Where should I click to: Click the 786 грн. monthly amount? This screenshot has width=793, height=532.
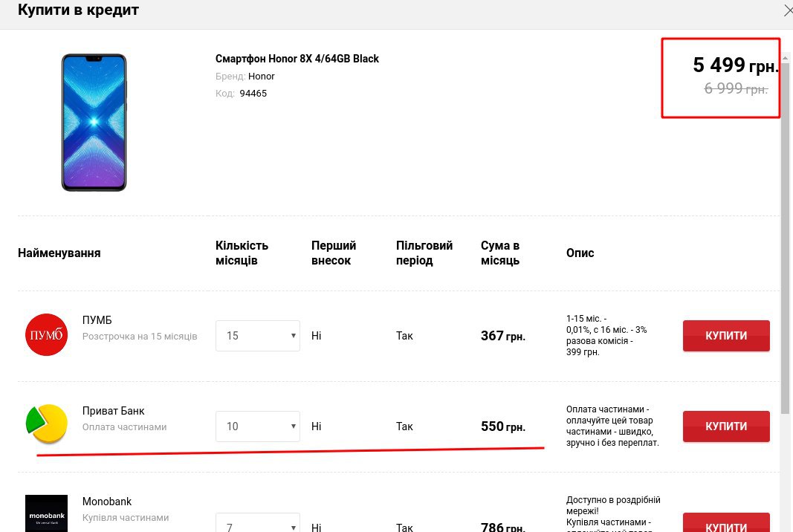click(503, 527)
